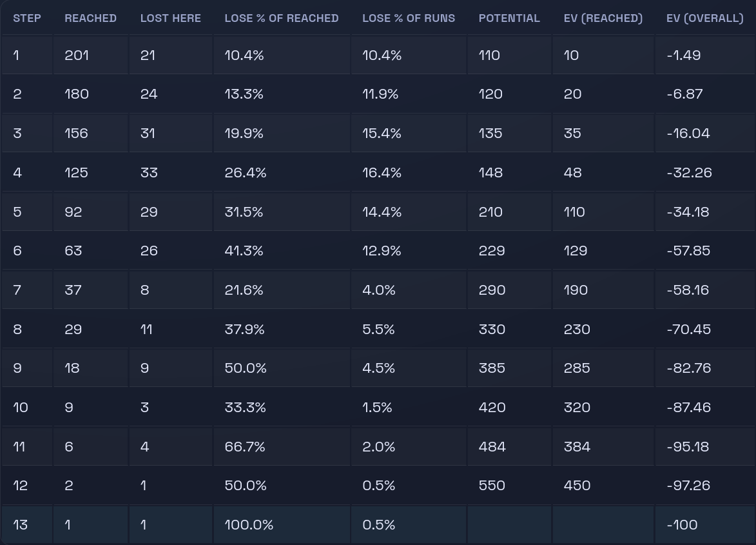Select the 41.3% cell in step 6
This screenshot has height=545, width=756.
pos(244,251)
